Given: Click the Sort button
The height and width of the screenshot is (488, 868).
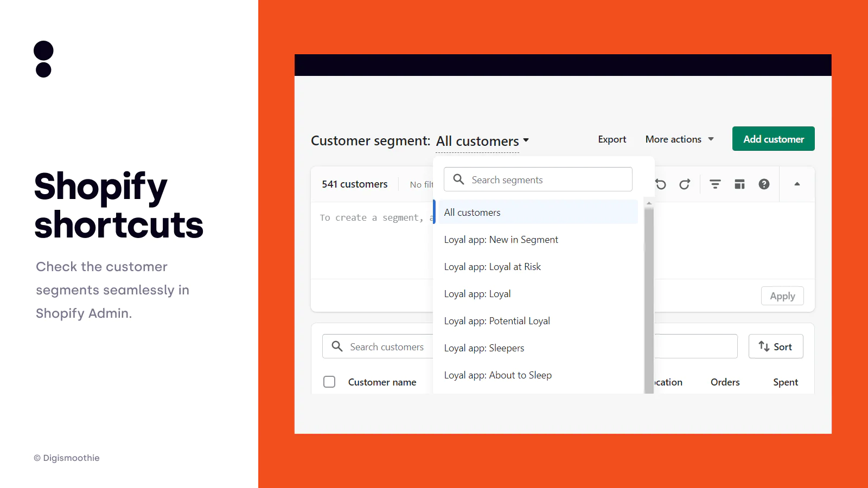Looking at the screenshot, I should tap(776, 346).
